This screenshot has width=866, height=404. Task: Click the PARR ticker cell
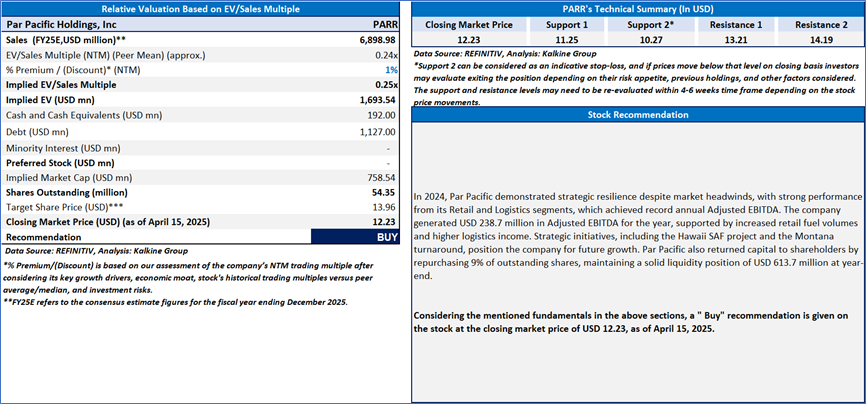[385, 22]
